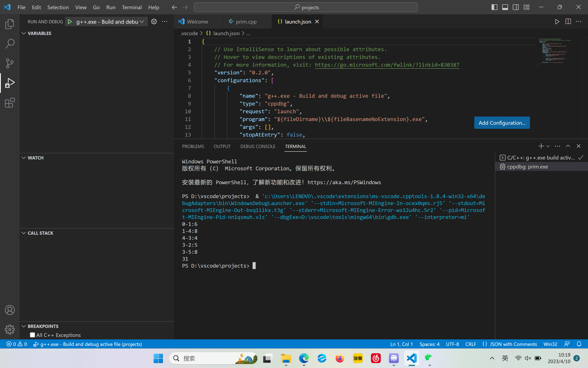Run file using editor play button
588x368 pixels.
[557, 22]
